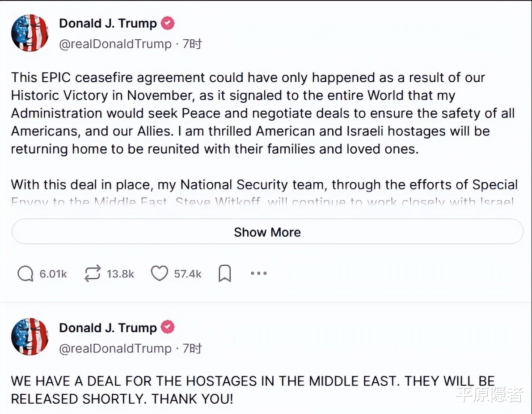Viewport: 532px width, 414px height.
Task: Click the reply speech bubble icon
Action: (x=25, y=274)
